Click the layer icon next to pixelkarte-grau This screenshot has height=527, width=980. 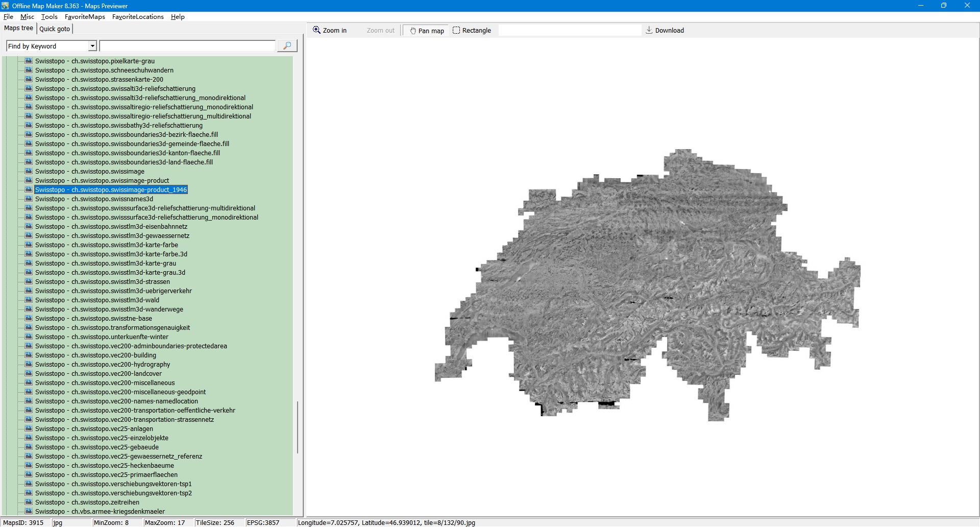pos(29,61)
